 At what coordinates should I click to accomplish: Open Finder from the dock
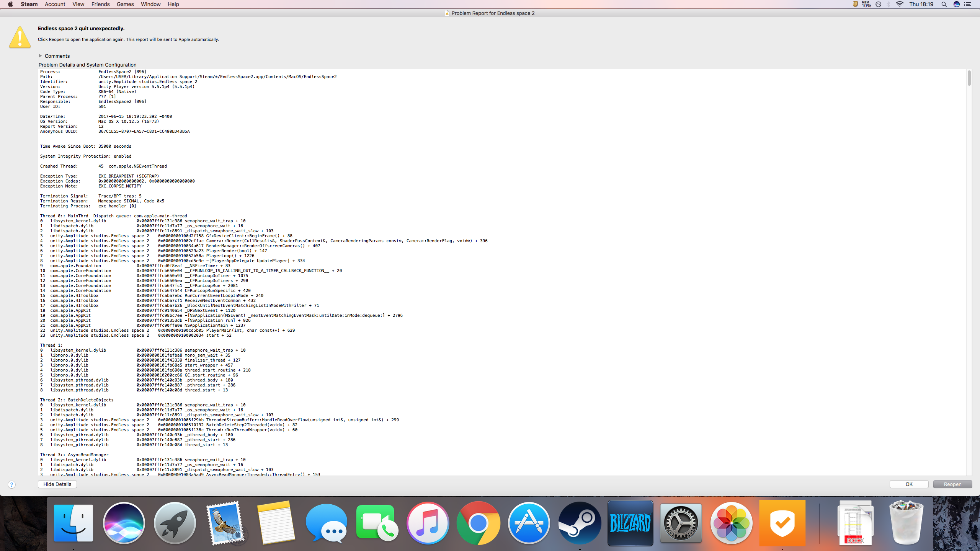pos(73,523)
